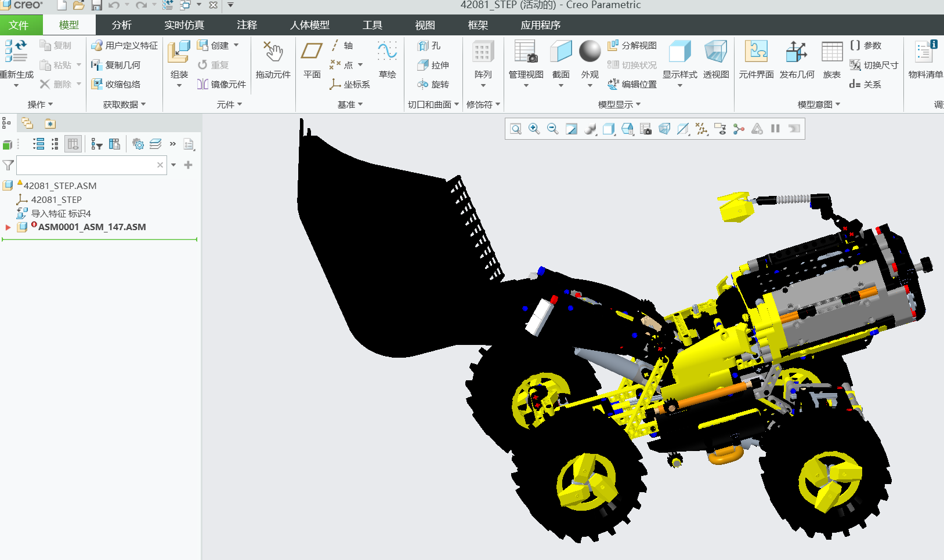Open 参数 parameters dialog
Image resolution: width=944 pixels, height=560 pixels.
(866, 45)
